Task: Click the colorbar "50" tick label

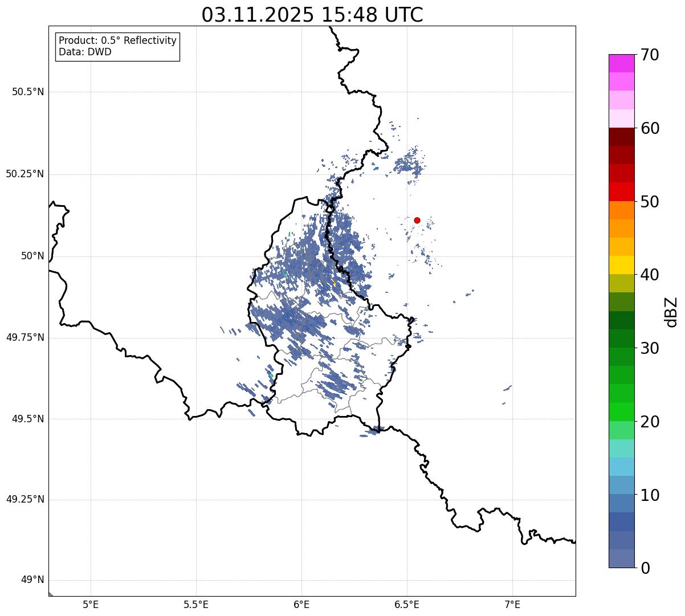Action: coord(650,202)
